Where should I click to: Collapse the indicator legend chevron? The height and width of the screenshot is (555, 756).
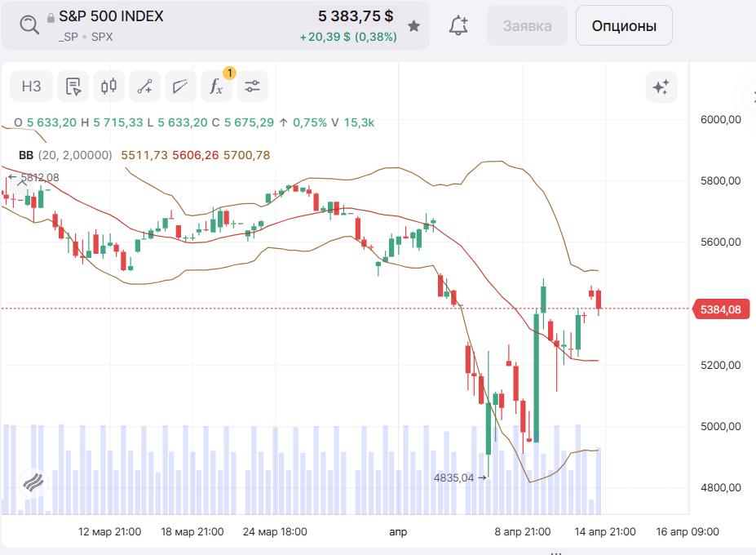pos(22,184)
